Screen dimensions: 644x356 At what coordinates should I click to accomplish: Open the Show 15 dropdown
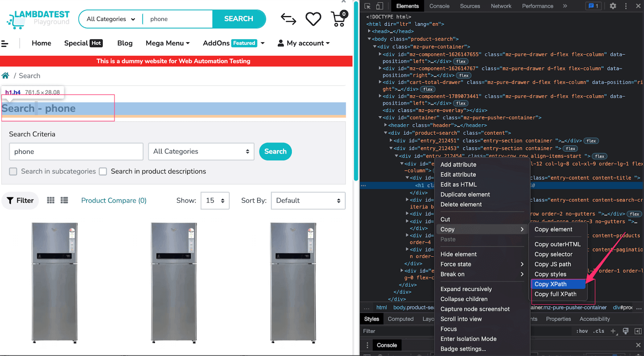pos(215,201)
